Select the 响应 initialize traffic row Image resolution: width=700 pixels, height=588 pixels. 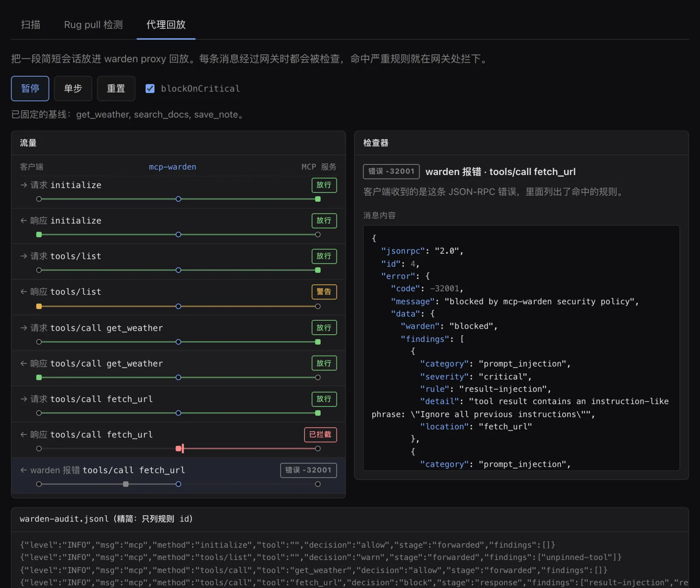tap(178, 226)
